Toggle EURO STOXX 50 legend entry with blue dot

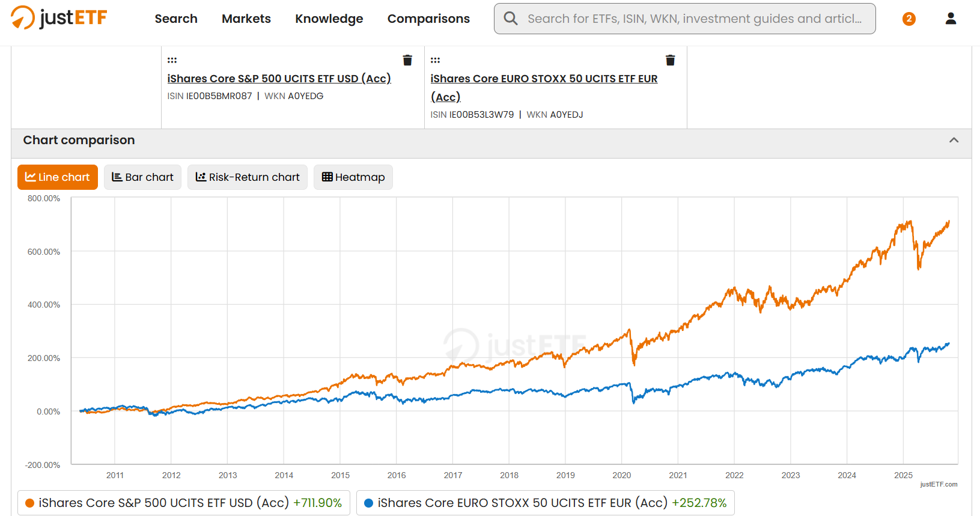546,503
